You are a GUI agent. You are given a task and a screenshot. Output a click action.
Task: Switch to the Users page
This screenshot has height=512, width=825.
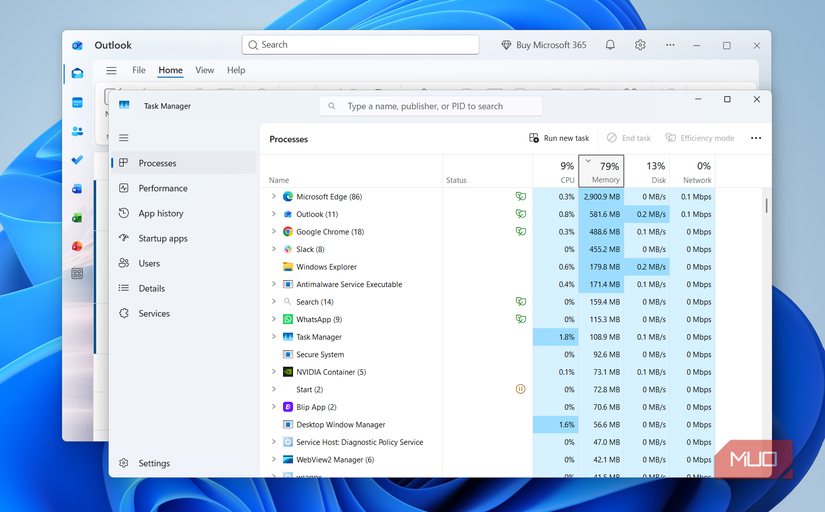click(x=184, y=264)
